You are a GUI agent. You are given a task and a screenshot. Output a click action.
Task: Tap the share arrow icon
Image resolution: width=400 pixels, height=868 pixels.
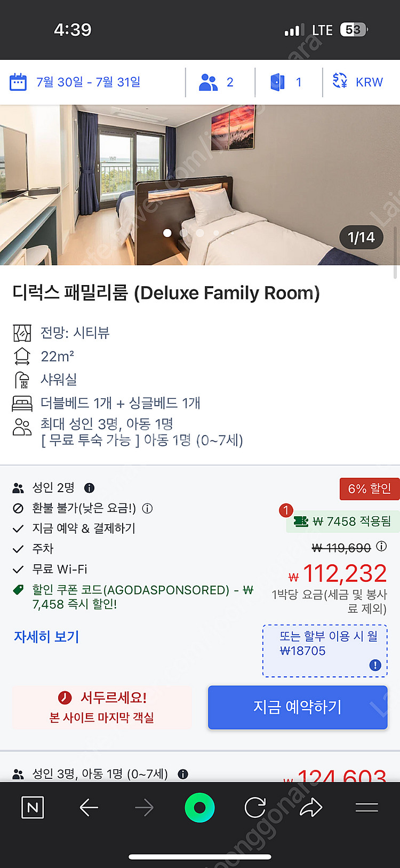click(x=311, y=807)
